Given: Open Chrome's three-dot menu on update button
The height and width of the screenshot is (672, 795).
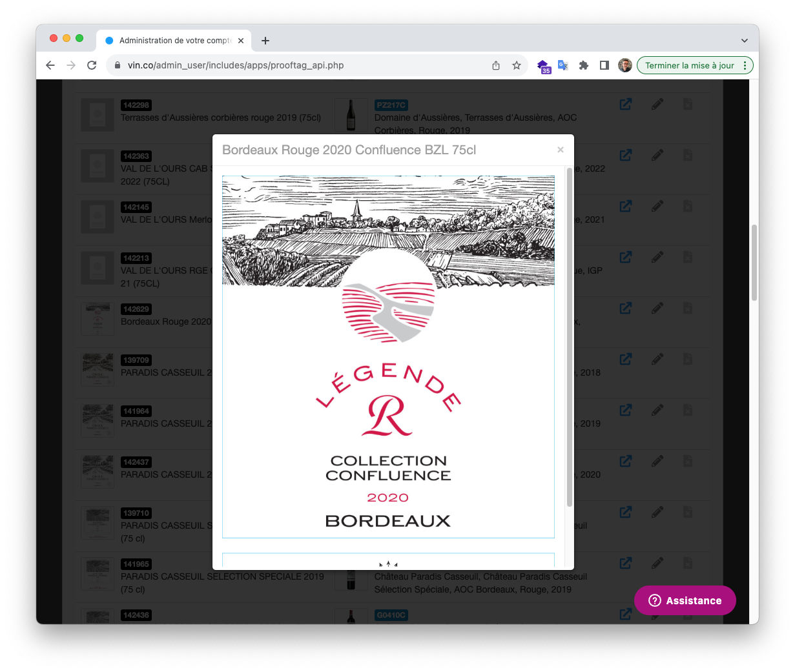Looking at the screenshot, I should click(x=745, y=65).
